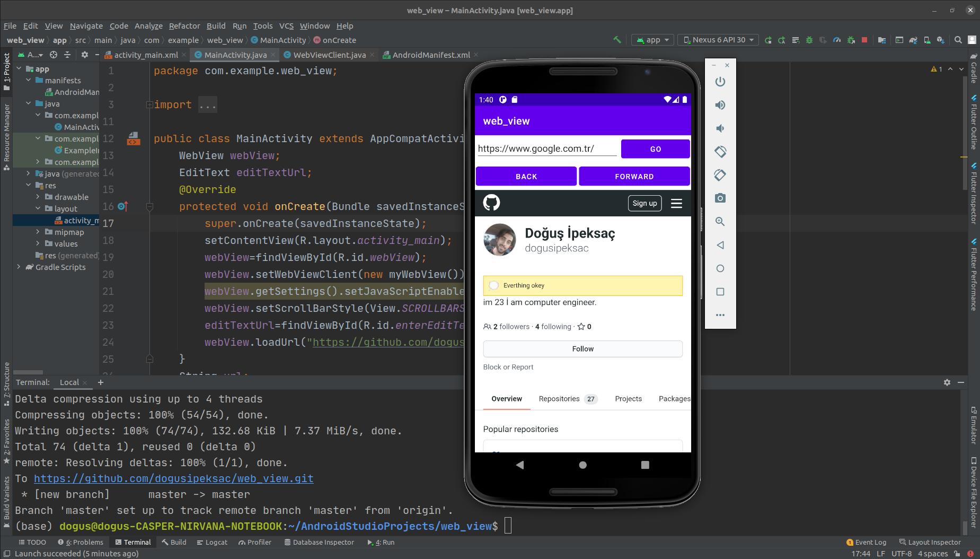Screen dimensions: 980x559
Task: Expand the values folder
Action: coord(38,243)
